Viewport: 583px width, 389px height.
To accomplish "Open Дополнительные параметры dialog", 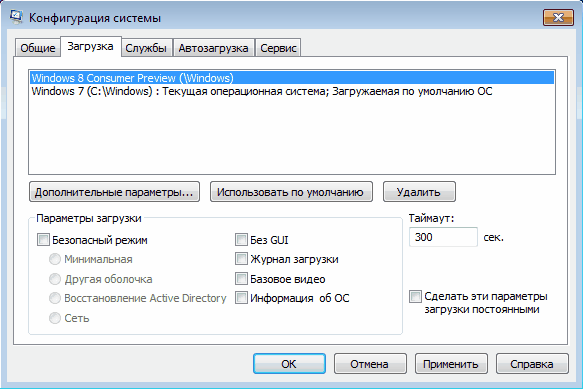I will (x=114, y=192).
